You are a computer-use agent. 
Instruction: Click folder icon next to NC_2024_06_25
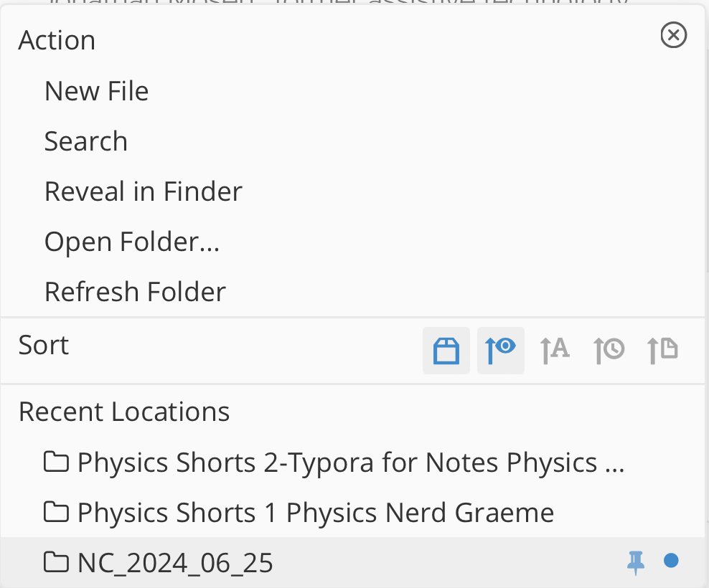click(56, 563)
